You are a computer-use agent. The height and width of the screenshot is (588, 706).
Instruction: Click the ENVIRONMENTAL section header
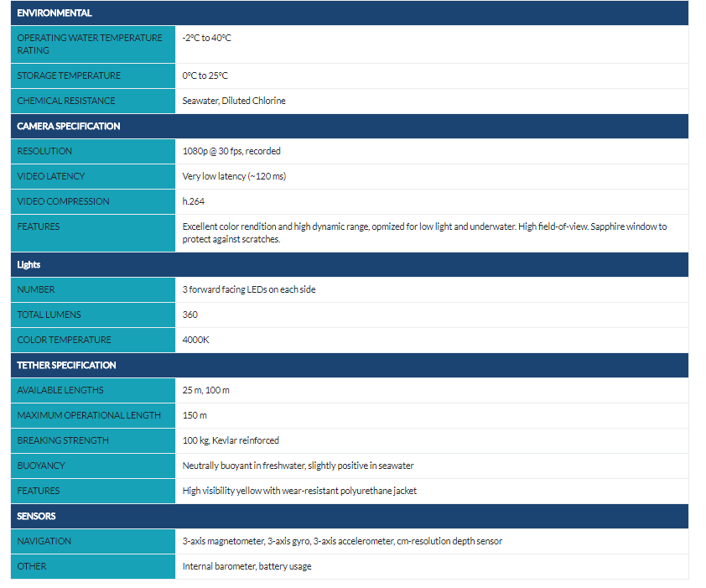click(350, 13)
